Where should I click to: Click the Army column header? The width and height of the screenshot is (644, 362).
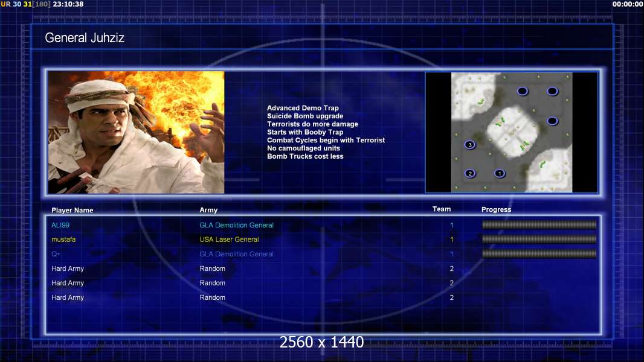pos(208,211)
